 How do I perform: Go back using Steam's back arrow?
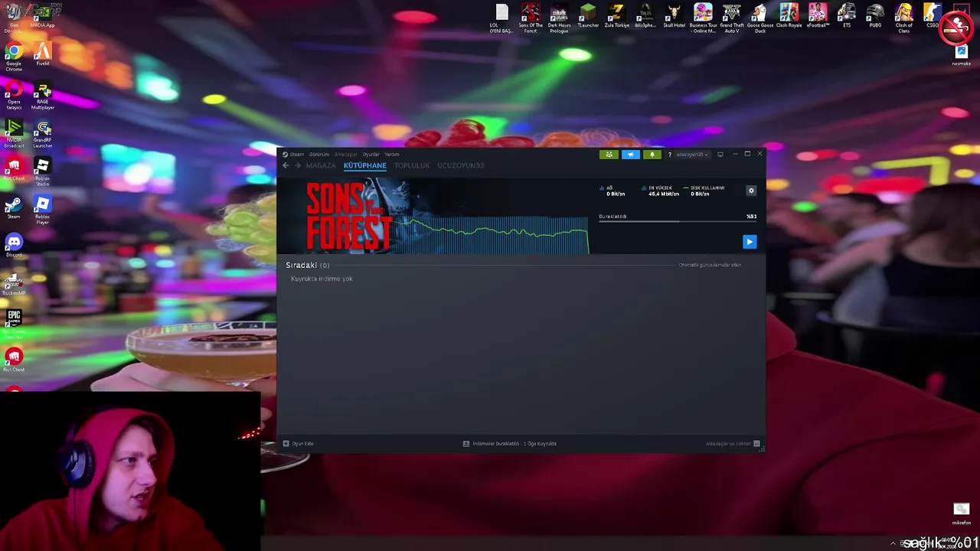point(286,165)
